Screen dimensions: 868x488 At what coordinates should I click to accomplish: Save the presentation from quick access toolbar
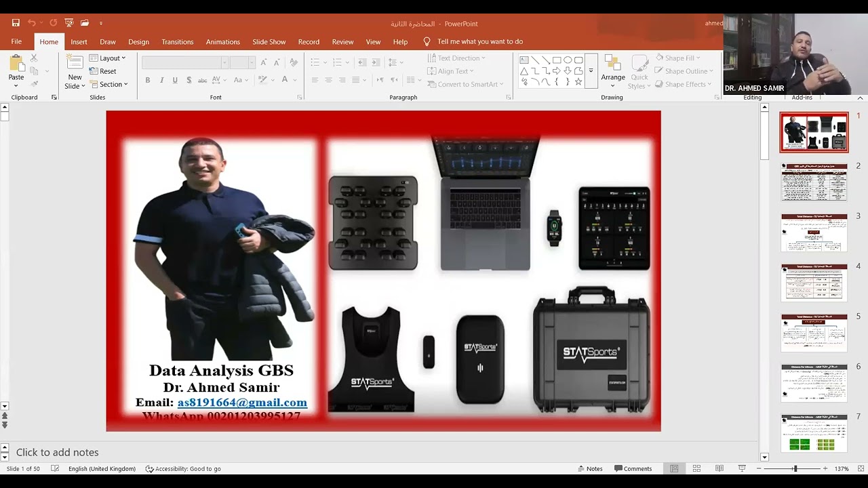(x=16, y=23)
